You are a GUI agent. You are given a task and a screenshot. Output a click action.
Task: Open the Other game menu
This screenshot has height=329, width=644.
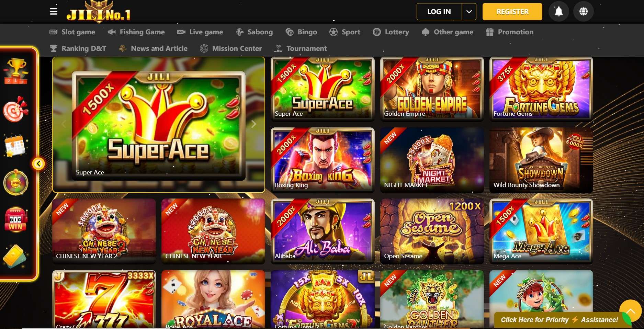[x=448, y=32]
